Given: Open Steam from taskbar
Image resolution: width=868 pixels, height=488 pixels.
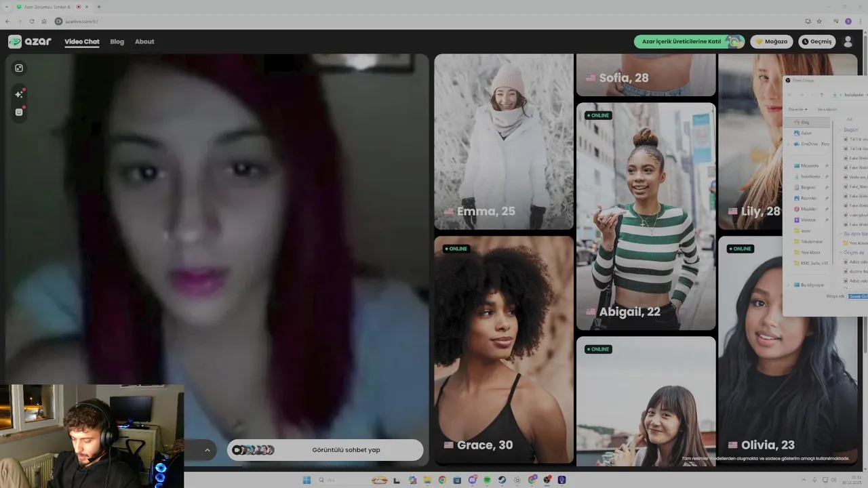Looking at the screenshot, I should [x=502, y=480].
